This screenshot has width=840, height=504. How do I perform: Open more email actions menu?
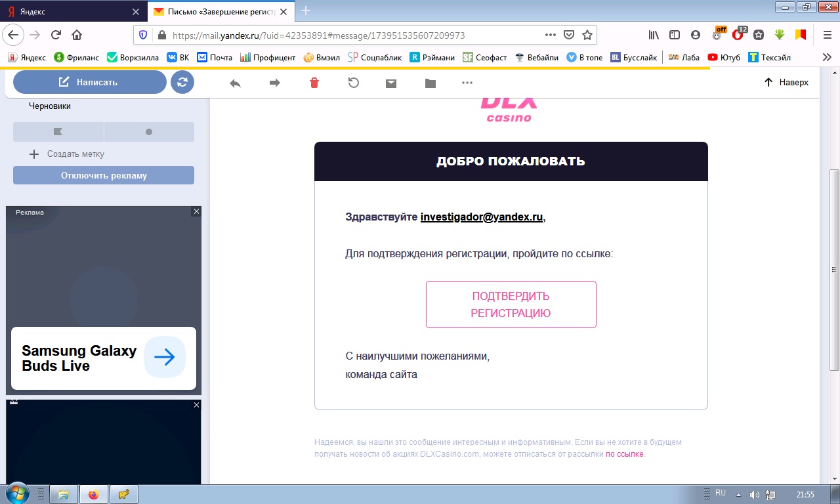point(467,83)
